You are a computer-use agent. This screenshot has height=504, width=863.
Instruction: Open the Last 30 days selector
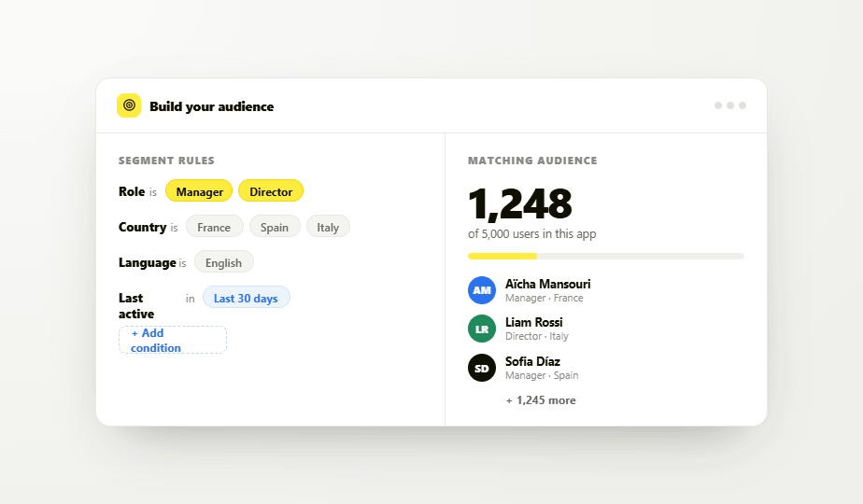246,298
